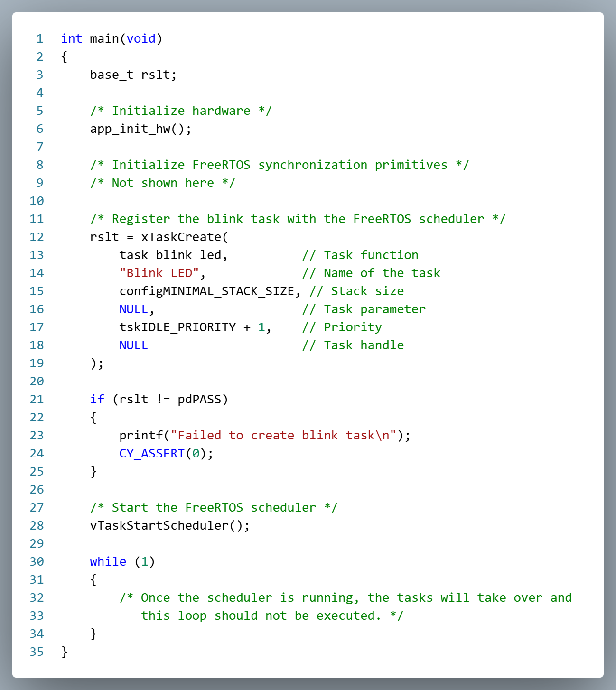Click the while keyword on line 30
The height and width of the screenshot is (690, 616).
click(108, 561)
